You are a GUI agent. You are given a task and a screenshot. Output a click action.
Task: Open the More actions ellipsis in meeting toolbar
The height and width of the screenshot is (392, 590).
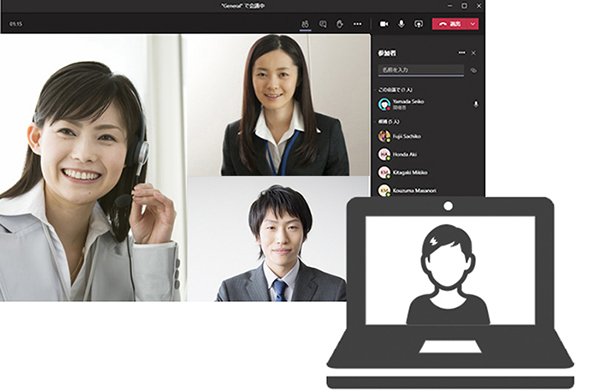pos(357,24)
